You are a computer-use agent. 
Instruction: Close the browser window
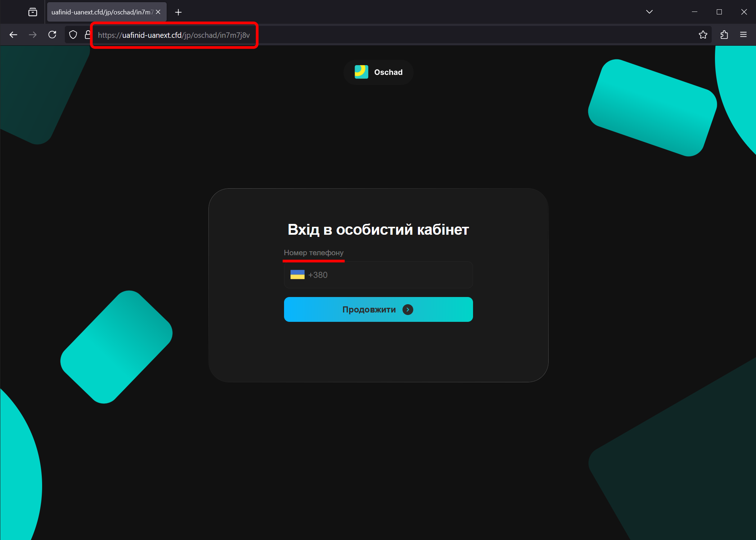pyautogui.click(x=744, y=12)
